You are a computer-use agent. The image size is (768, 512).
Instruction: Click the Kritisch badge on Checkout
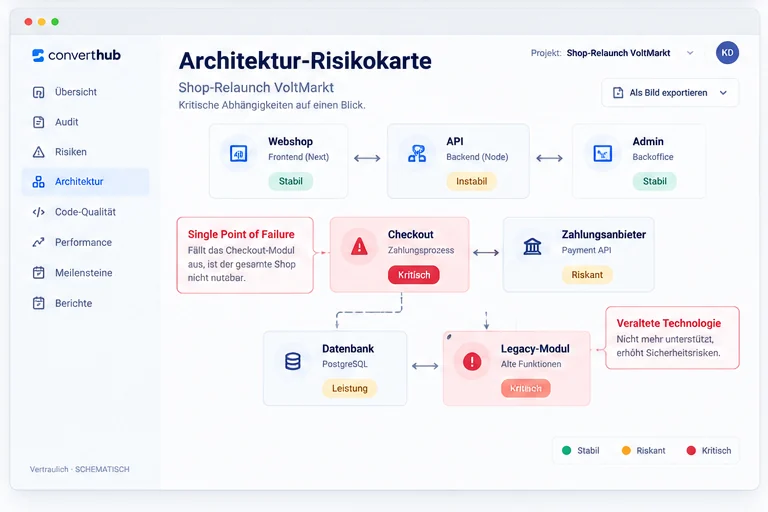pyautogui.click(x=414, y=275)
